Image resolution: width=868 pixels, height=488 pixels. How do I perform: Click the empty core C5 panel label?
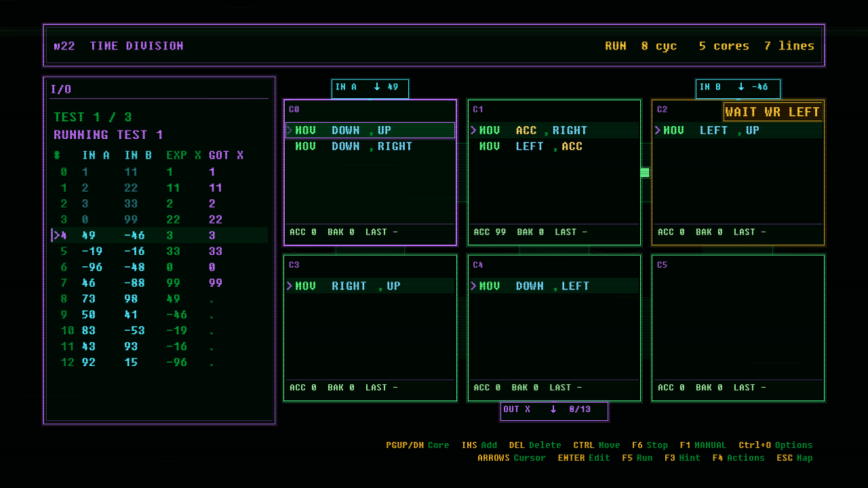(x=663, y=265)
